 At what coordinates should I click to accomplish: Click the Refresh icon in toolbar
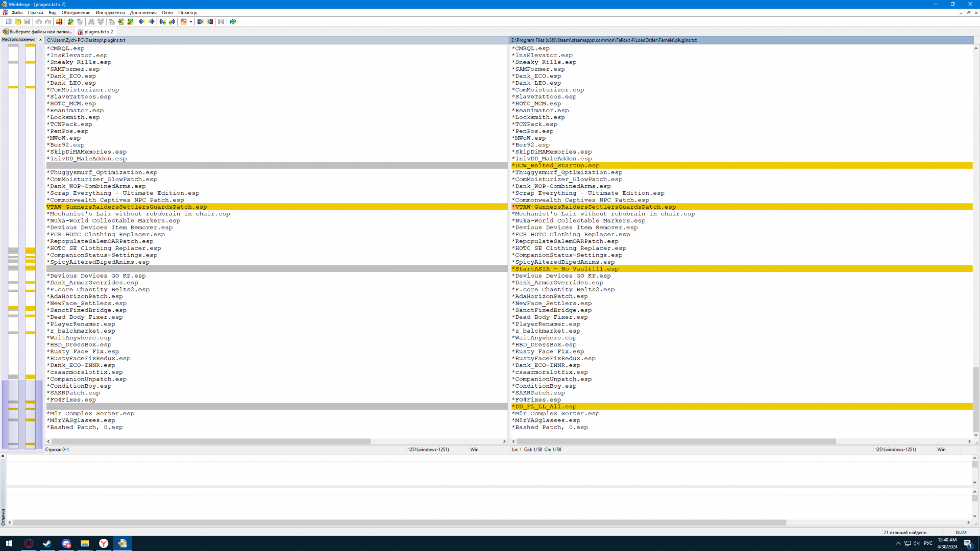233,21
